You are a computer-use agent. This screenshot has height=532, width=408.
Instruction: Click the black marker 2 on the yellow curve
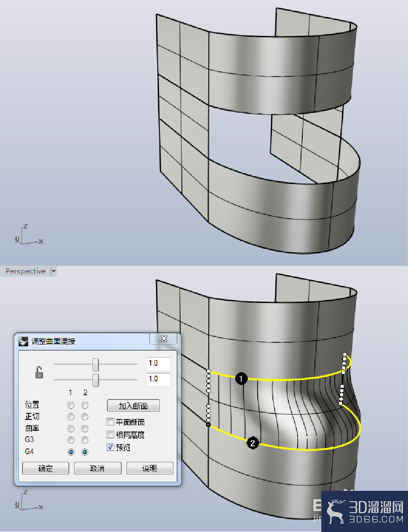tap(253, 442)
